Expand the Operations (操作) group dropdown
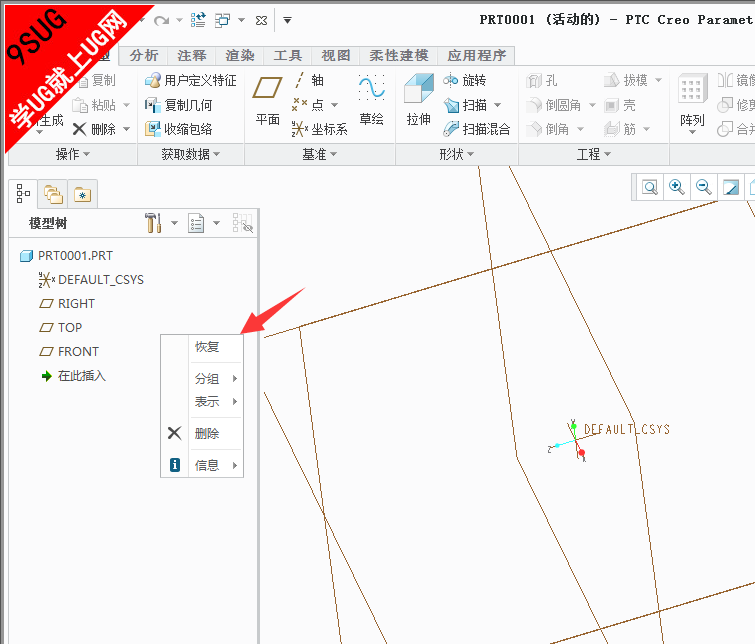The image size is (755, 644). tap(73, 154)
